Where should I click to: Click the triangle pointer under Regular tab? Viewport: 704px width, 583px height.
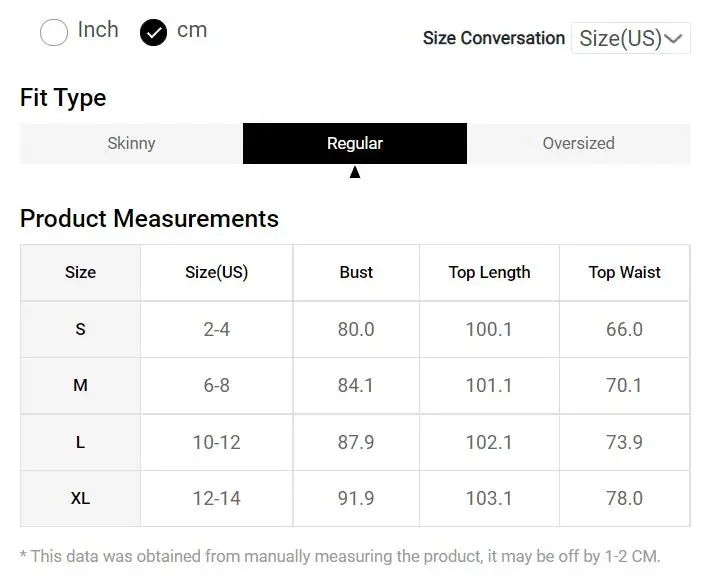coord(355,172)
